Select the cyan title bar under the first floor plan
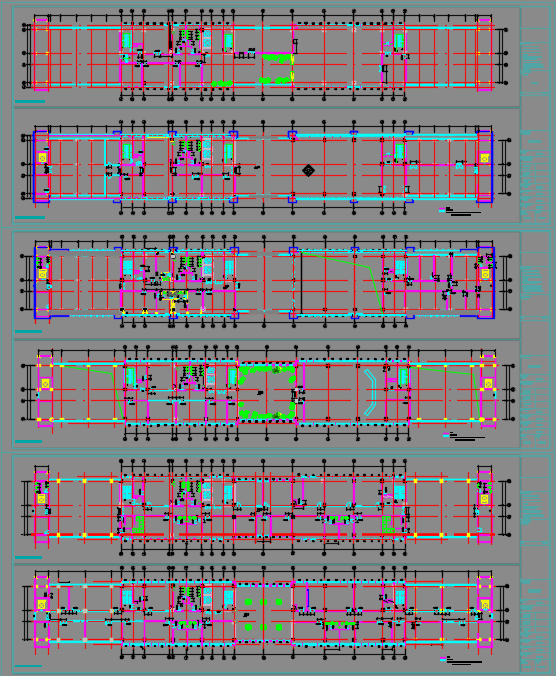This screenshot has width=556, height=676. tap(30, 102)
